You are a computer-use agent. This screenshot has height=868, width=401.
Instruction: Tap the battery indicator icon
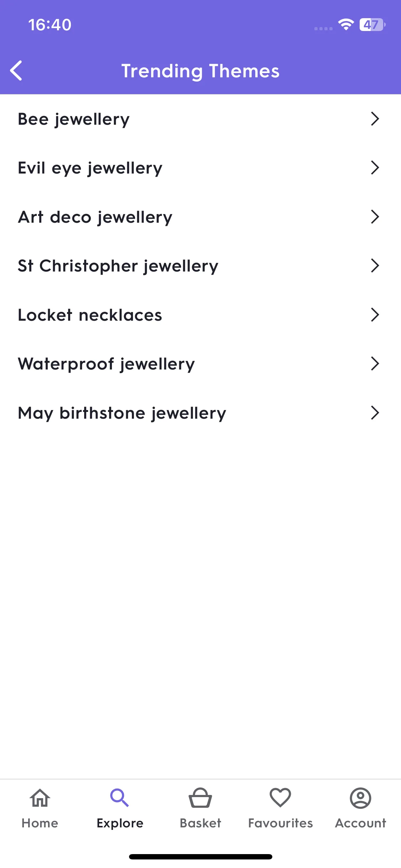pos(372,25)
